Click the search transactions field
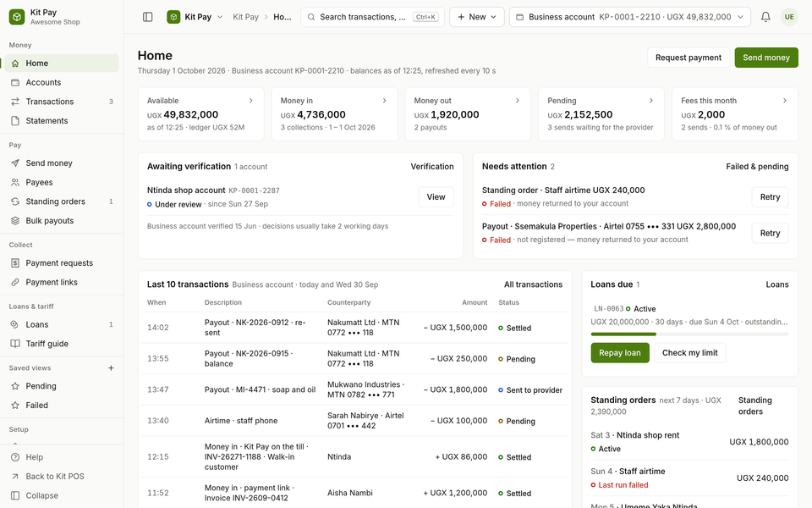The height and width of the screenshot is (508, 812). (x=372, y=17)
